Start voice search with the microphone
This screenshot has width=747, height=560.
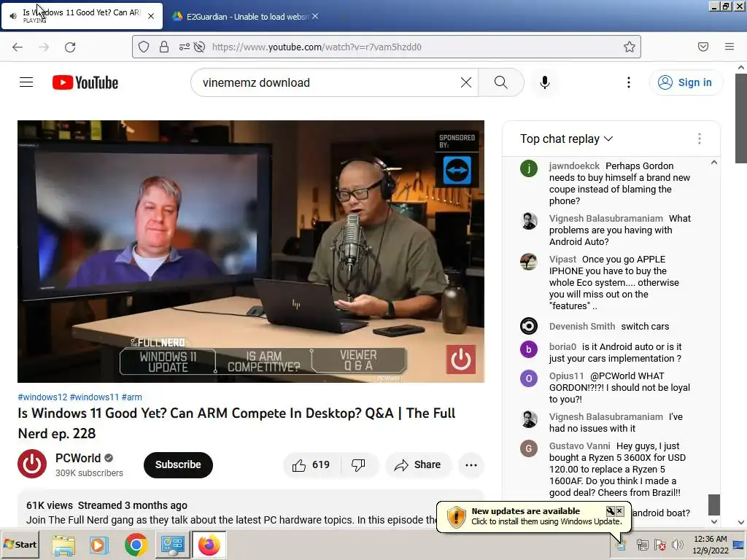click(544, 82)
